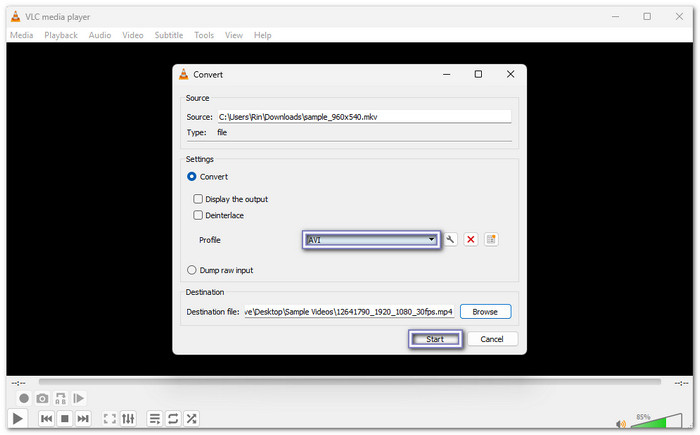
Task: Click the Record button
Action: (24, 398)
